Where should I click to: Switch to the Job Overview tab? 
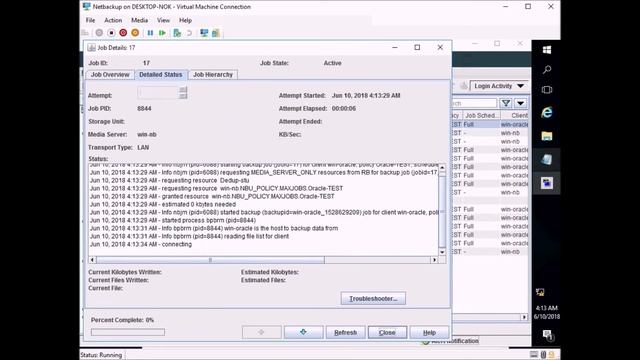[x=110, y=75]
